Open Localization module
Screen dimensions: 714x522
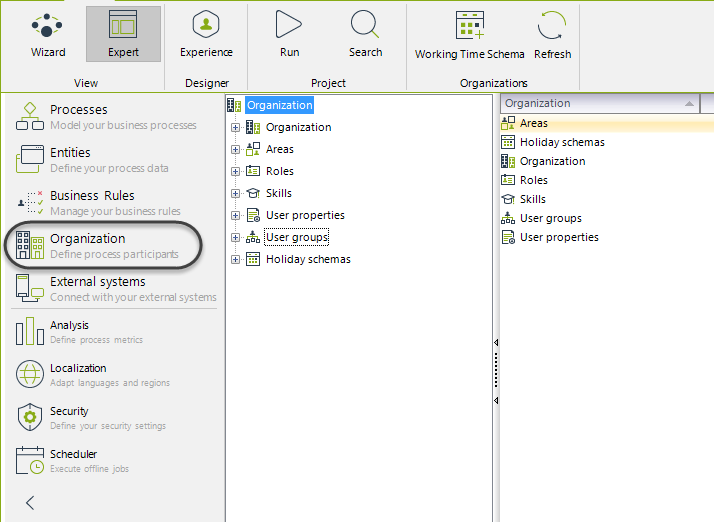click(93, 374)
